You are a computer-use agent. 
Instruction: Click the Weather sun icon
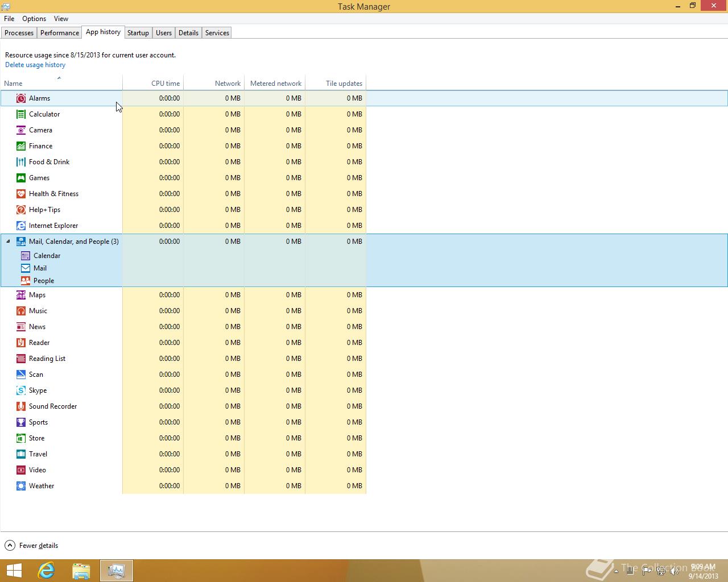(x=21, y=486)
